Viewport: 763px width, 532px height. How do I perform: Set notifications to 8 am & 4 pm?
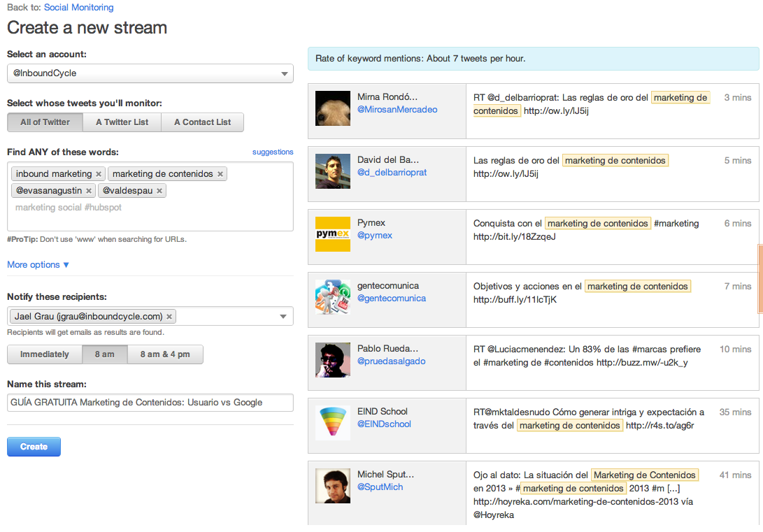coord(165,354)
